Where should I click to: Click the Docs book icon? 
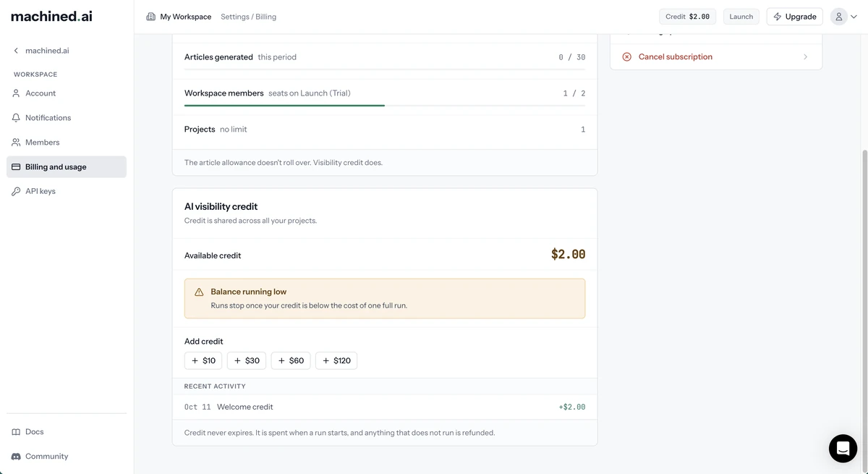tap(16, 432)
